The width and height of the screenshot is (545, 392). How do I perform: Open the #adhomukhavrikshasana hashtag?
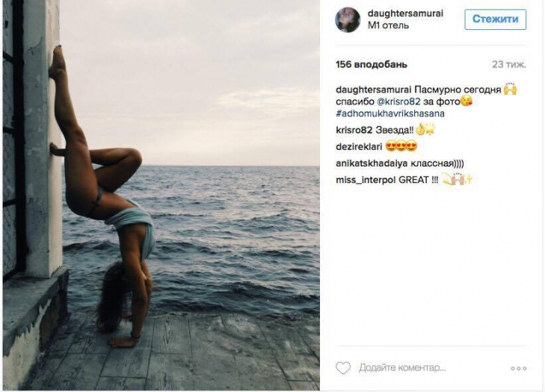[x=390, y=113]
